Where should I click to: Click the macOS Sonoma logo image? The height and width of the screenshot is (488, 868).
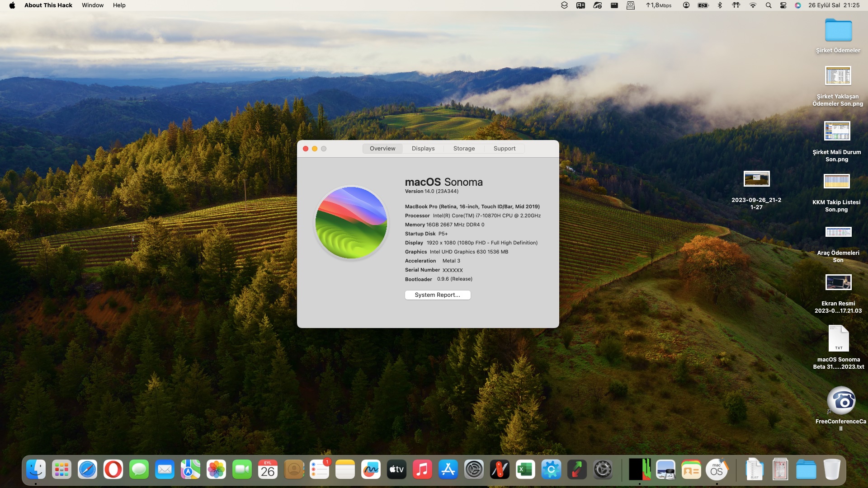[351, 223]
